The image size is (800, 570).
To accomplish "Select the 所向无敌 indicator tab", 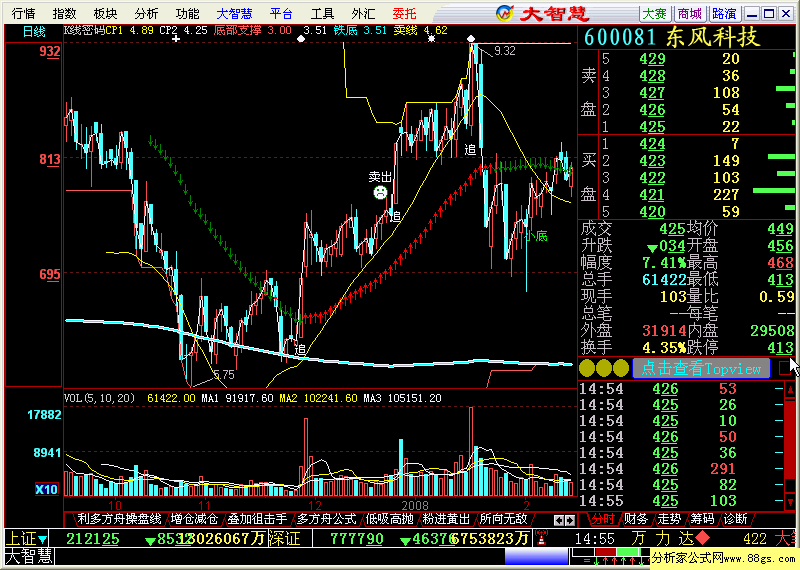I will point(503,519).
